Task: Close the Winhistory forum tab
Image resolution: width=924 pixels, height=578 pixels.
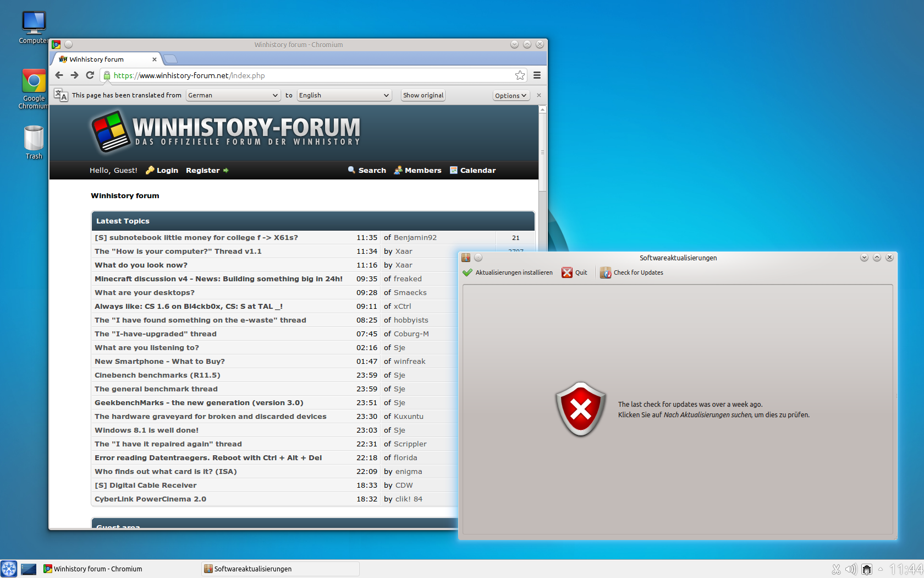Action: pos(155,59)
